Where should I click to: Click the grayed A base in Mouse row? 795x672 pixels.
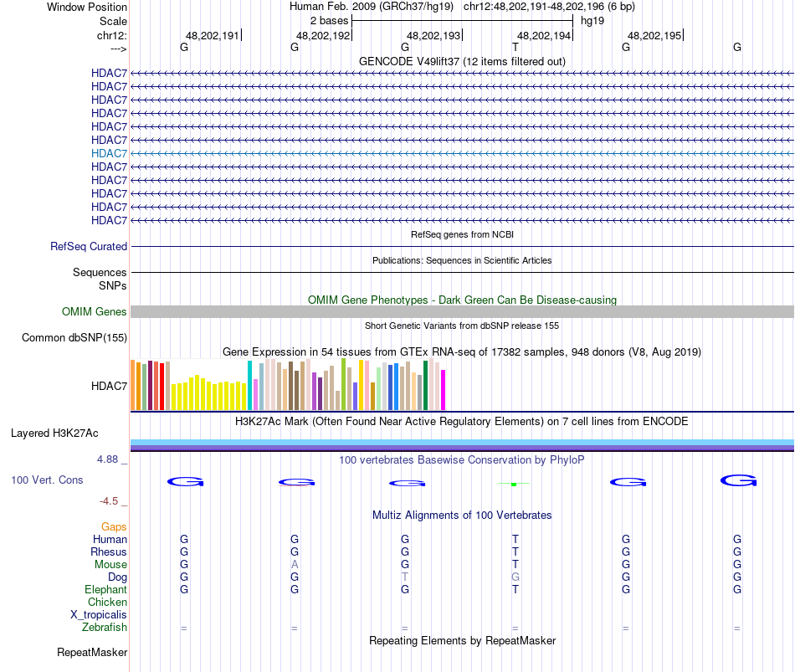[295, 565]
